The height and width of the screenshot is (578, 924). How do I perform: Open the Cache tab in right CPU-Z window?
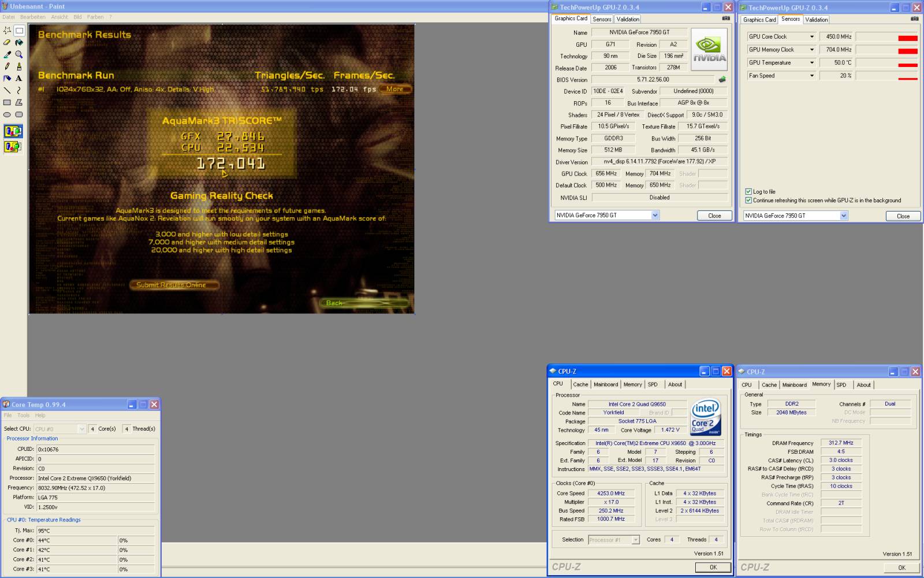tap(769, 385)
